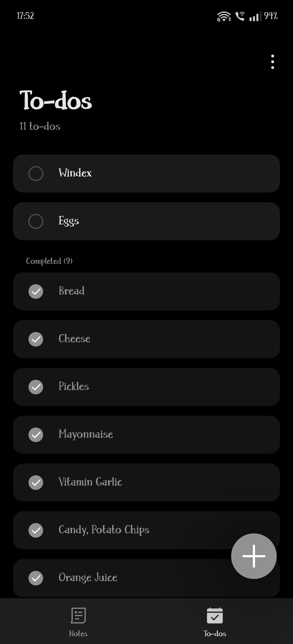Screen dimensions: 293x644
Task: Tap the Wi-Fi calling status icon
Action: point(240,16)
